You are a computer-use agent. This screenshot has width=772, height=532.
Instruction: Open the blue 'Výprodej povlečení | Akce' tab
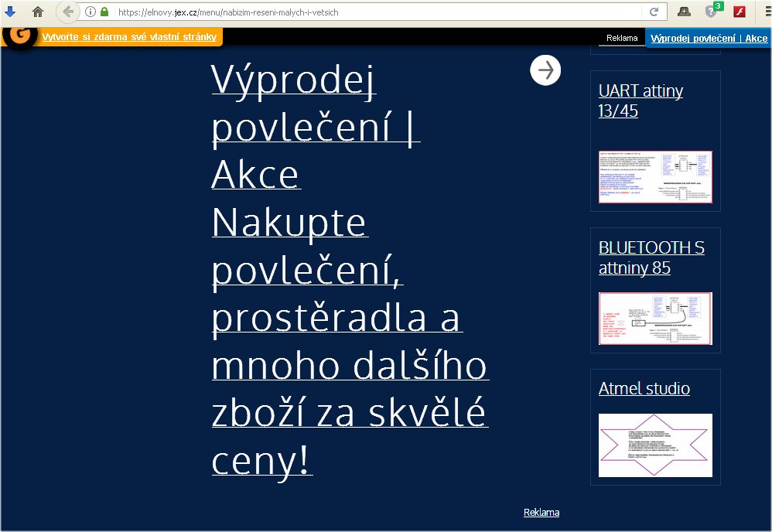(709, 38)
